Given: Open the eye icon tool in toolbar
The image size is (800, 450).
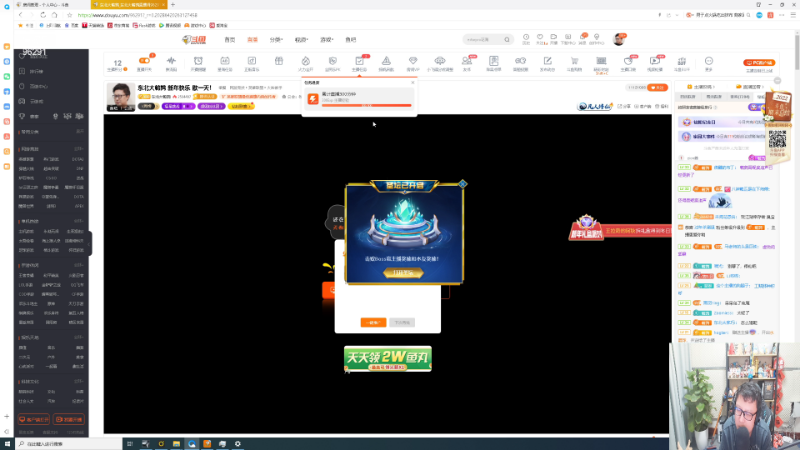Looking at the screenshot, I should 440,61.
